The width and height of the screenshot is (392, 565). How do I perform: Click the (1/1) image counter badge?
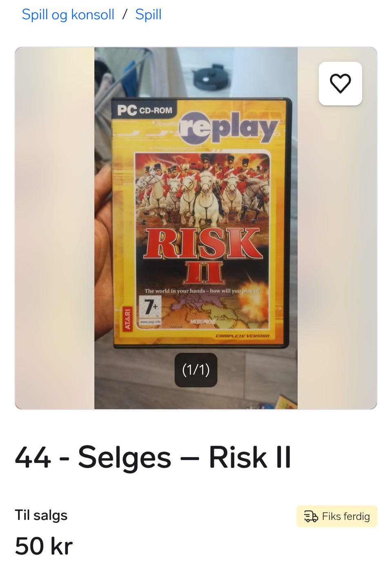(196, 370)
